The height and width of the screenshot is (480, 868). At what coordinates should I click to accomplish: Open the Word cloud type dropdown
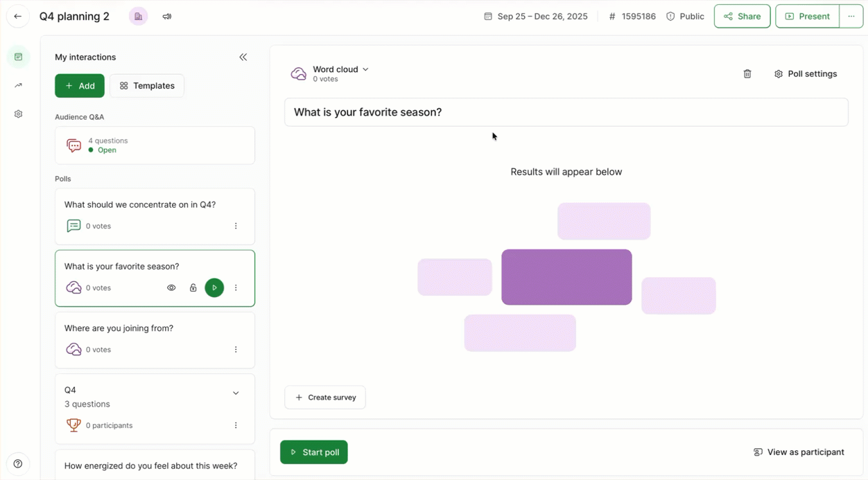click(340, 69)
